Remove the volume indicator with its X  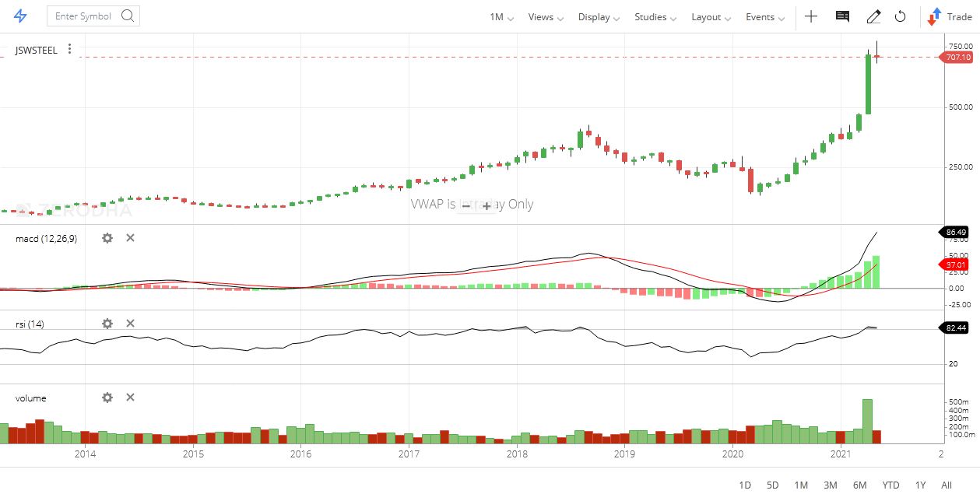point(130,398)
